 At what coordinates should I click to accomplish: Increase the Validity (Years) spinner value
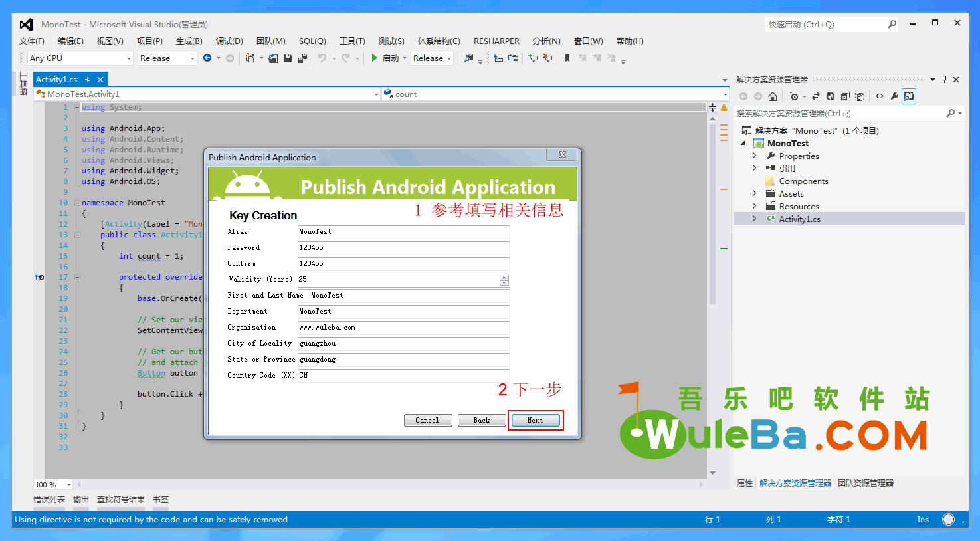click(504, 277)
